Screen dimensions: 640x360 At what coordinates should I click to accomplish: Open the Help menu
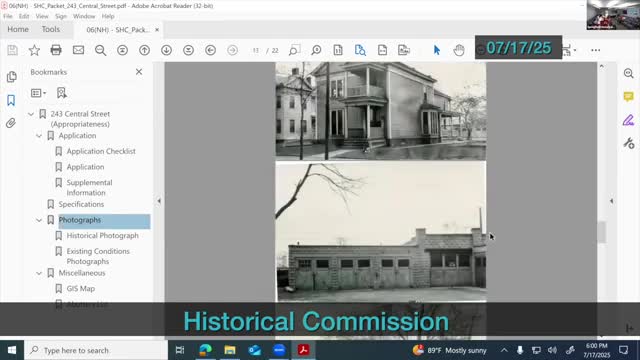[108, 16]
